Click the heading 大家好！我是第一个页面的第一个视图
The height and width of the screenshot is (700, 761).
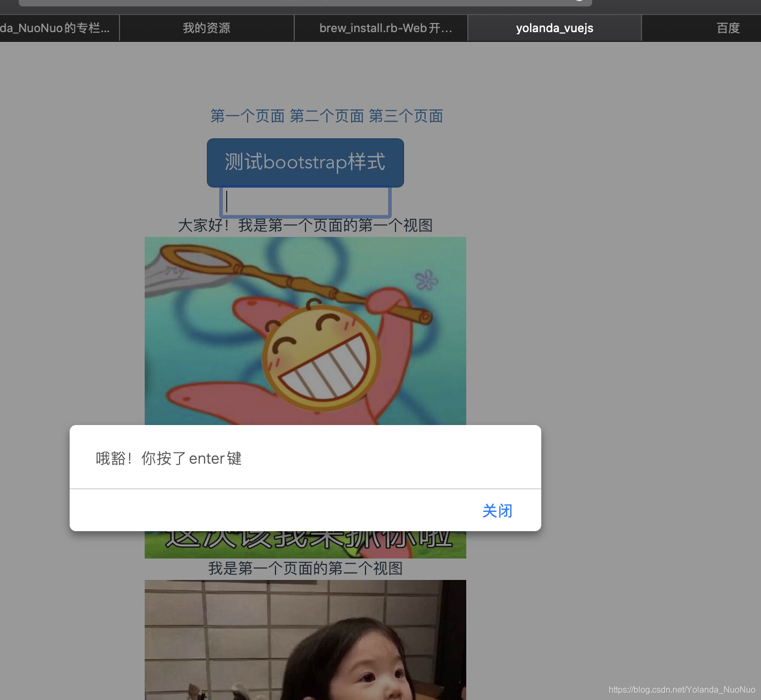point(305,226)
